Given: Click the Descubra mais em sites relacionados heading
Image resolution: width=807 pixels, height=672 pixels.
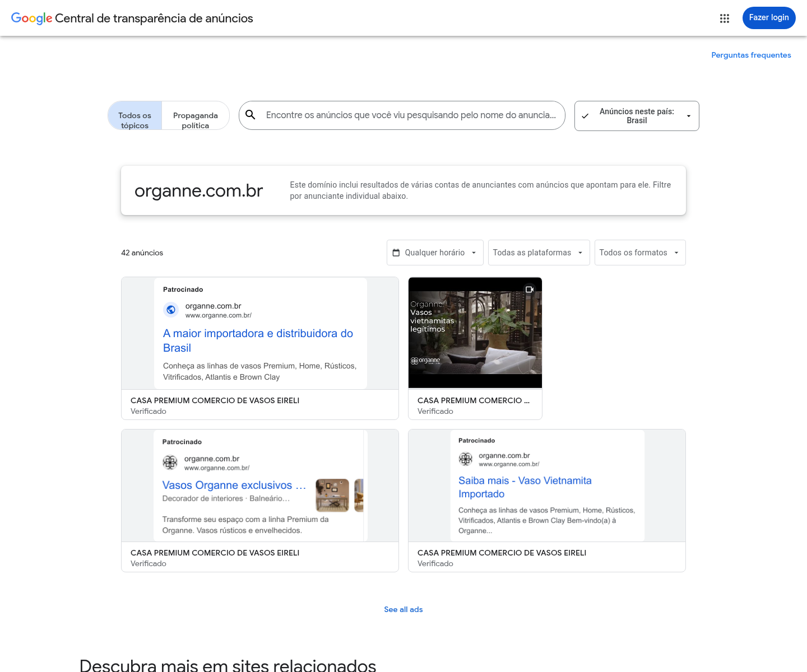Looking at the screenshot, I should point(228,665).
